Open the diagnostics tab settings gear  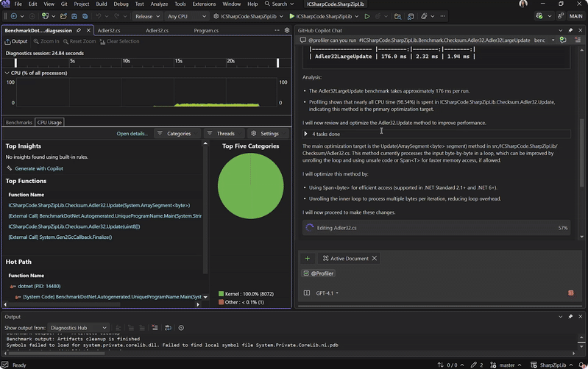tap(287, 31)
